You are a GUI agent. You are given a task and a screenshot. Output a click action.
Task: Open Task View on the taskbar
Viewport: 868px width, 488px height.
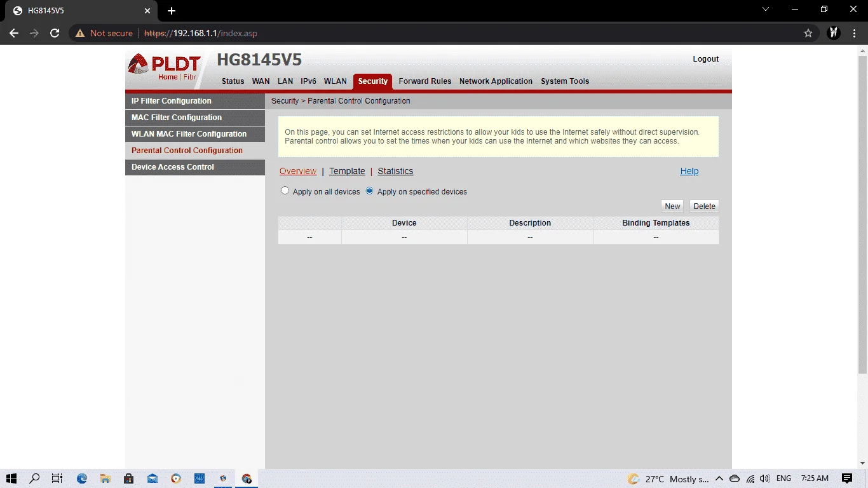click(x=57, y=478)
